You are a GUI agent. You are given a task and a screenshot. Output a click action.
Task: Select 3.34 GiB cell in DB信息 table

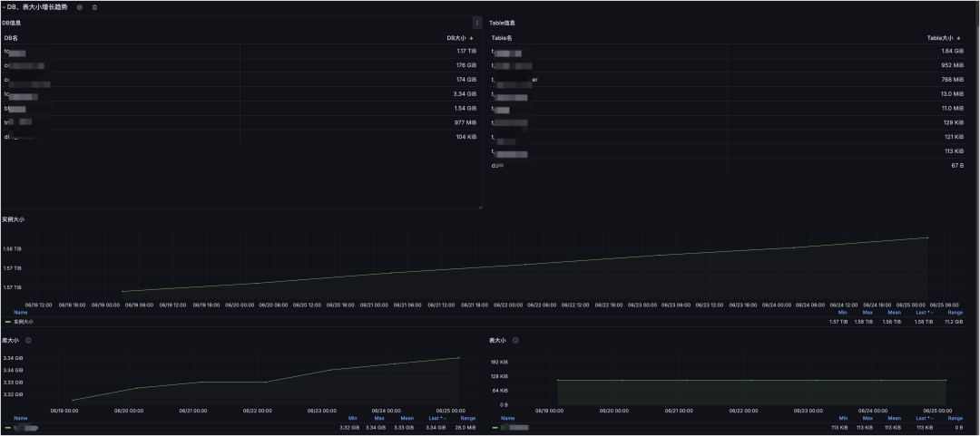(465, 93)
